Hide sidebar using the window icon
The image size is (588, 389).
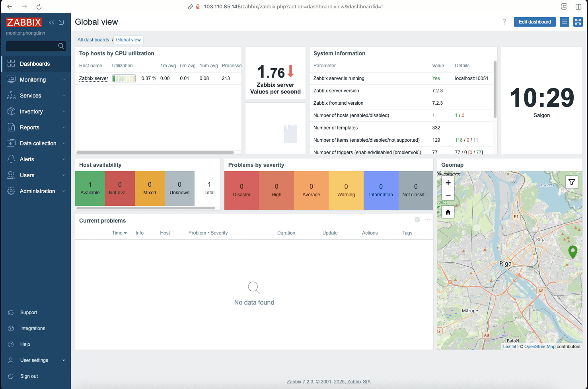[61, 22]
